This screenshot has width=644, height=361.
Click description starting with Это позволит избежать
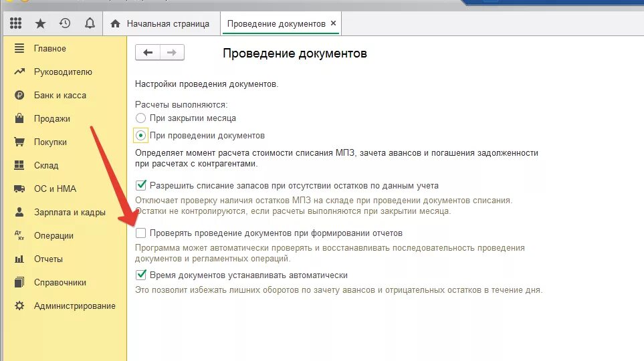click(339, 290)
